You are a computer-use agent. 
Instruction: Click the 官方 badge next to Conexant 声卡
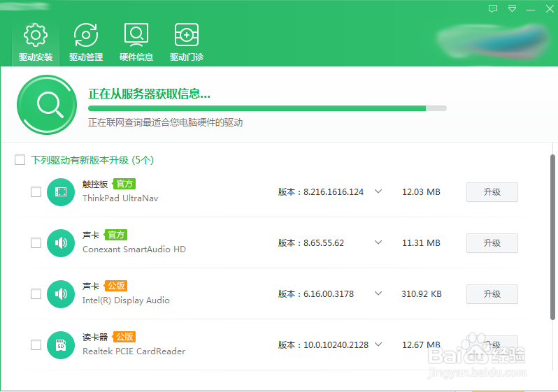click(x=115, y=235)
